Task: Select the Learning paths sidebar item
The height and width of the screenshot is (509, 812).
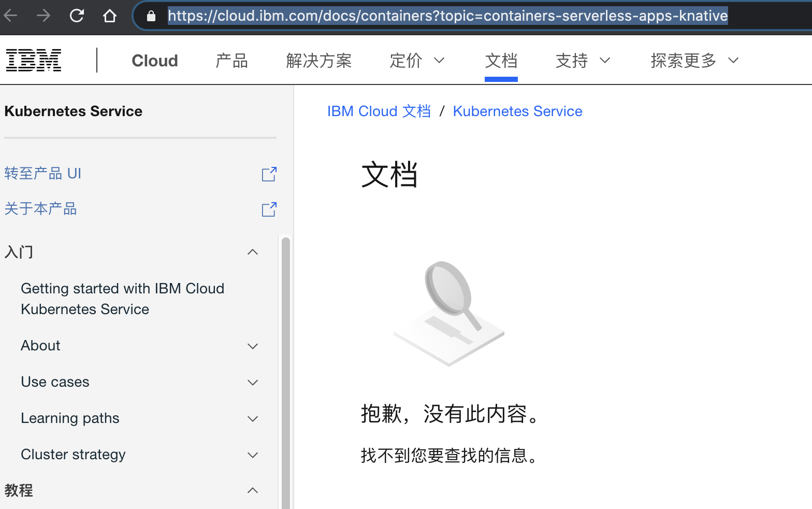Action: 70,418
